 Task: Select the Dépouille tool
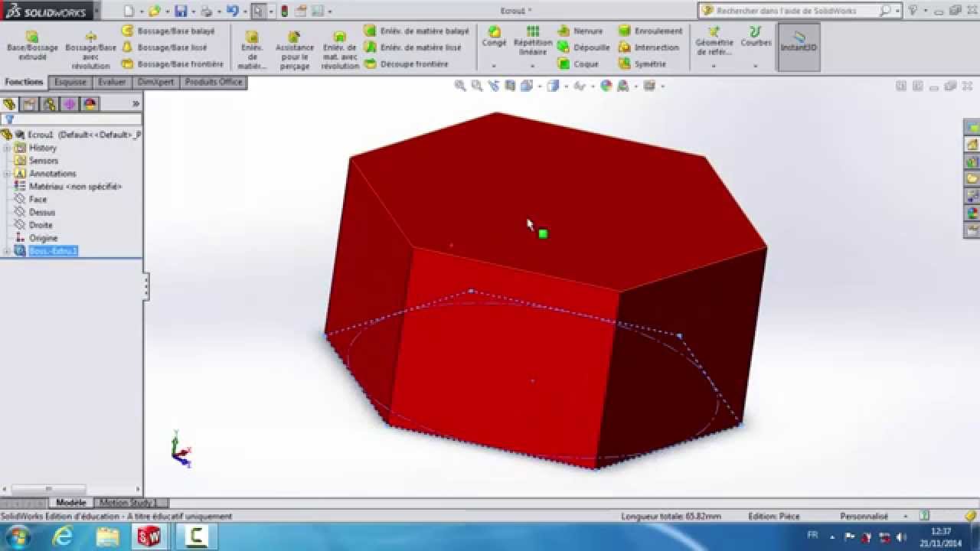[584, 47]
